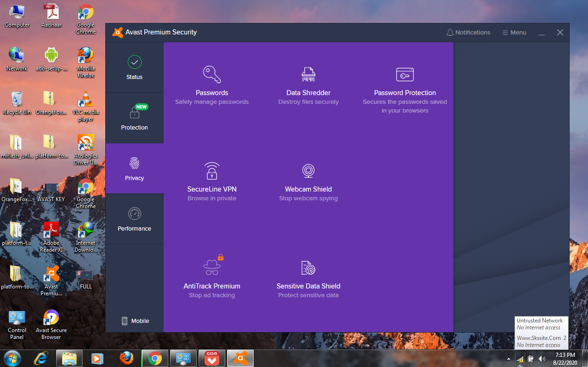Select the Privacy tab
This screenshot has height=367, width=588.
click(135, 169)
